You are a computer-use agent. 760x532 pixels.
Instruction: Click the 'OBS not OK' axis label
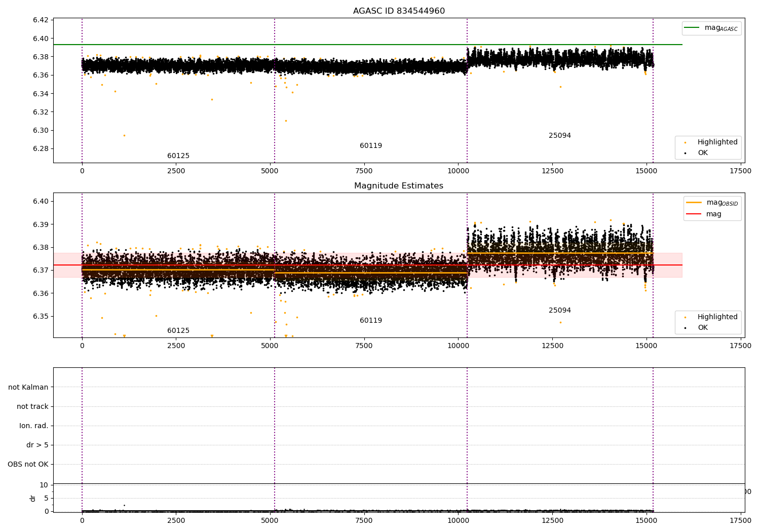coord(28,465)
